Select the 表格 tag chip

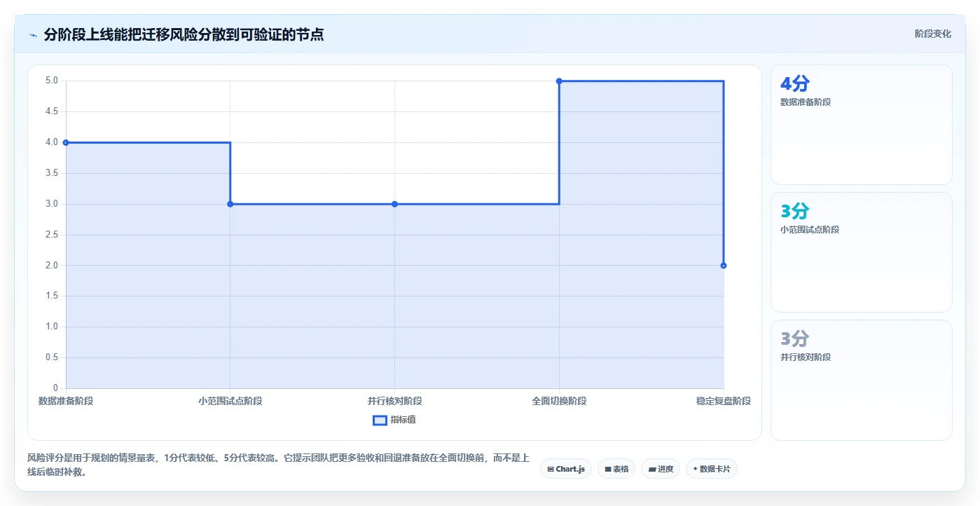coord(616,469)
